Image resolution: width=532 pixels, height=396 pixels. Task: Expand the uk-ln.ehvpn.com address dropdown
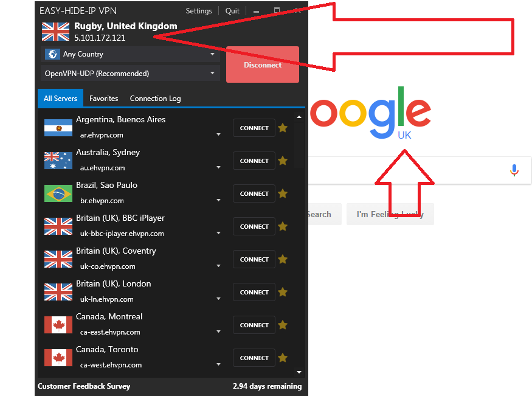(x=218, y=299)
